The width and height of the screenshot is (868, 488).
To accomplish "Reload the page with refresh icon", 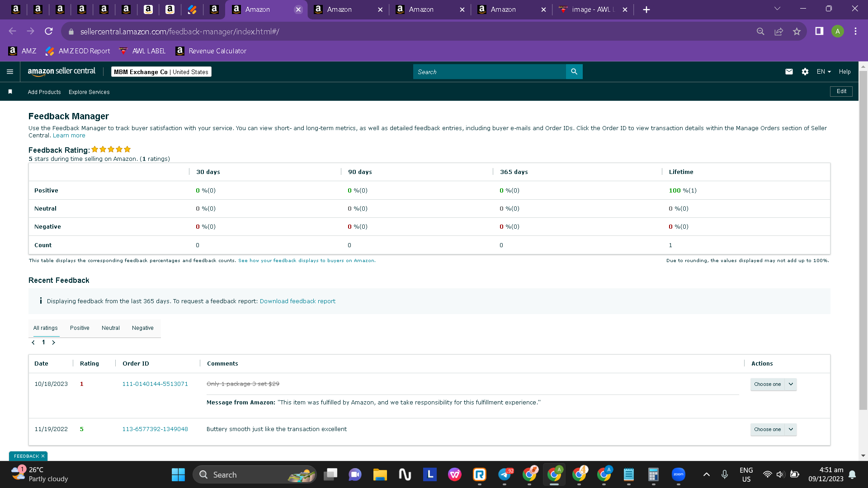I will point(49,31).
